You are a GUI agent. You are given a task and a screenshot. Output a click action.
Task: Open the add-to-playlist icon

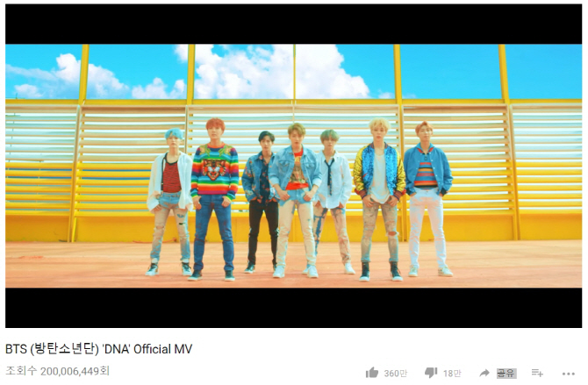[x=537, y=373]
